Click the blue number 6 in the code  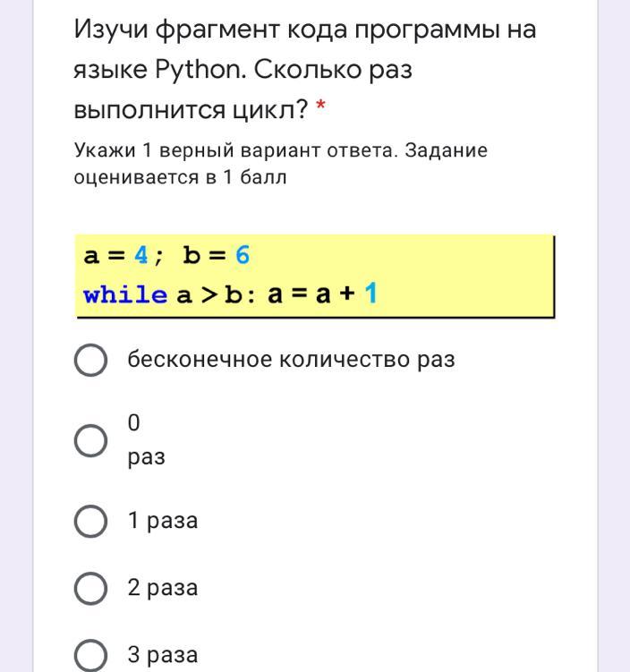pos(243,256)
